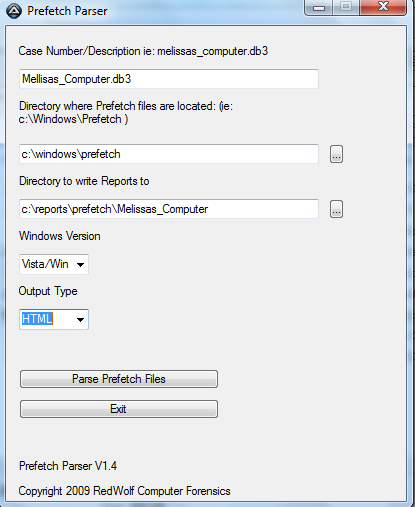The height and width of the screenshot is (507, 415).
Task: Click the Exit button
Action: (x=119, y=409)
